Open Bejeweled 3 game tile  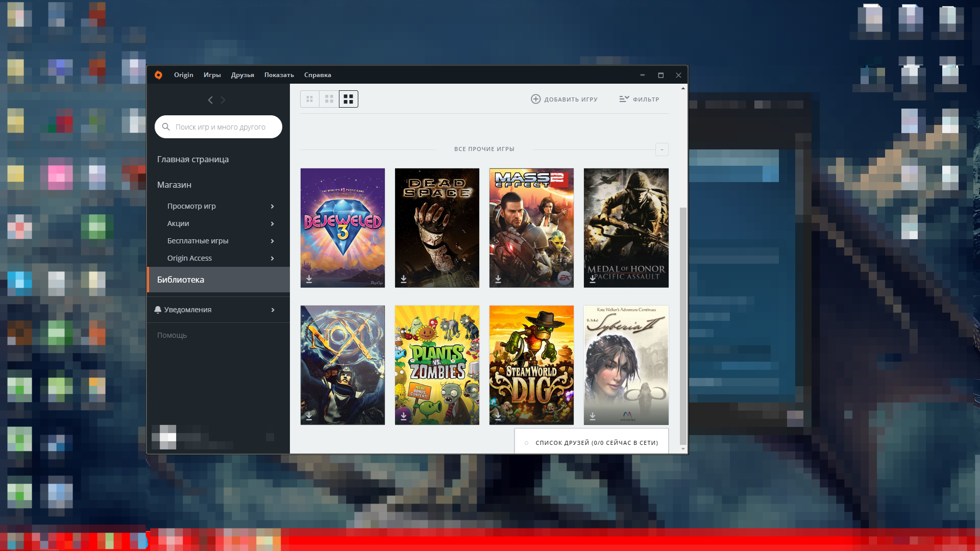(x=342, y=228)
